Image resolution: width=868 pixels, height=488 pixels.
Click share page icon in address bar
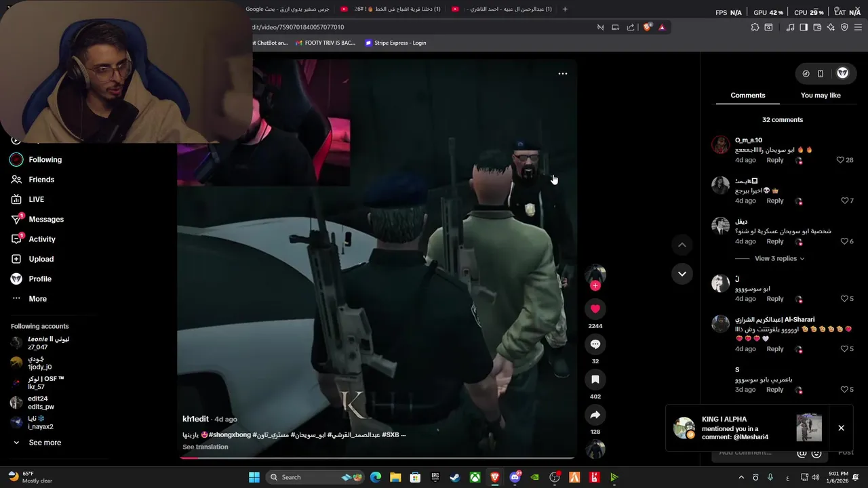[631, 27]
